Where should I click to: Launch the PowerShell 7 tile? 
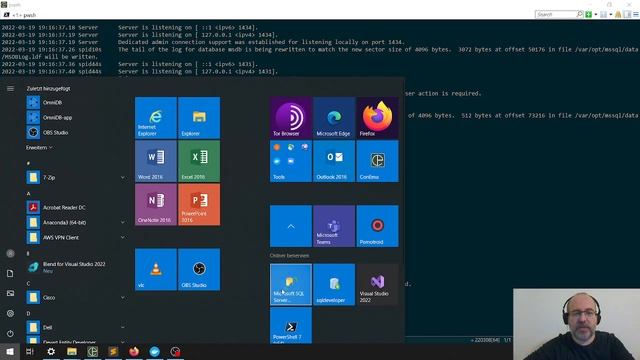pyautogui.click(x=291, y=326)
